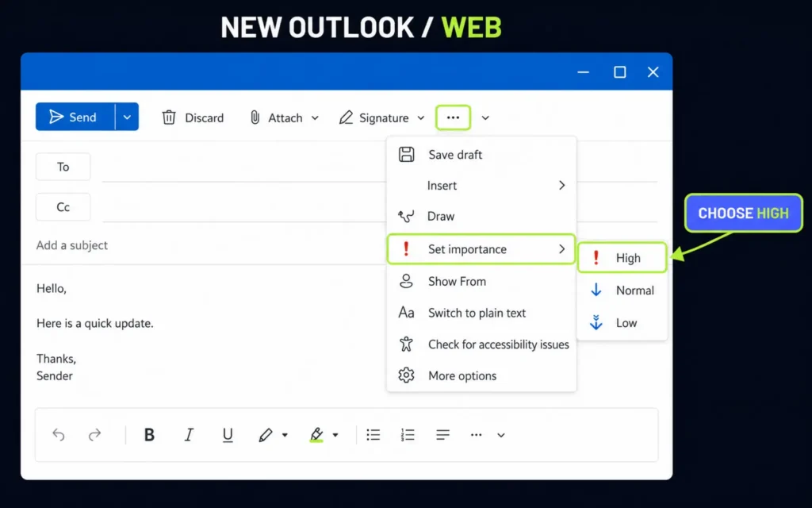The width and height of the screenshot is (812, 508).
Task: Click the 'Here is a quick update.' line
Action: [x=95, y=324]
